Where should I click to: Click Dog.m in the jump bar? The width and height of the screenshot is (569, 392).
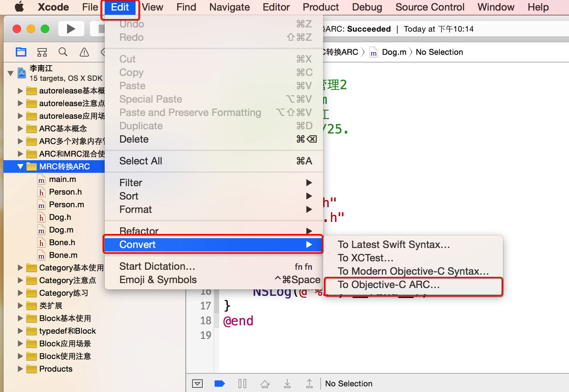pos(394,52)
